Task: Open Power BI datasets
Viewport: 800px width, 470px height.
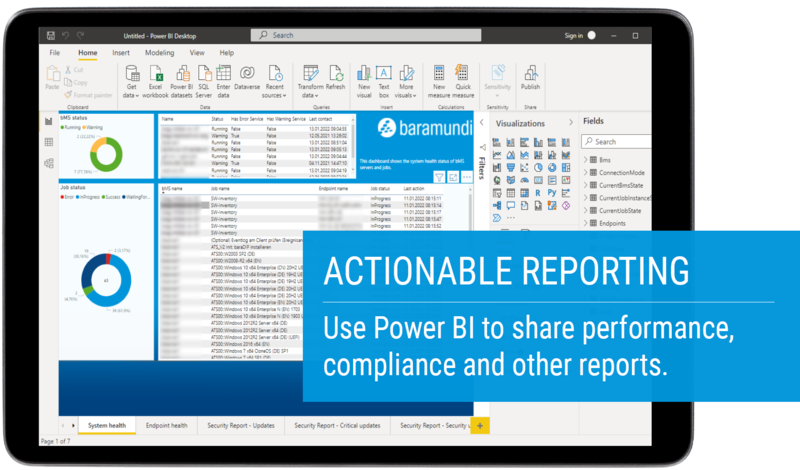Action: [182, 82]
